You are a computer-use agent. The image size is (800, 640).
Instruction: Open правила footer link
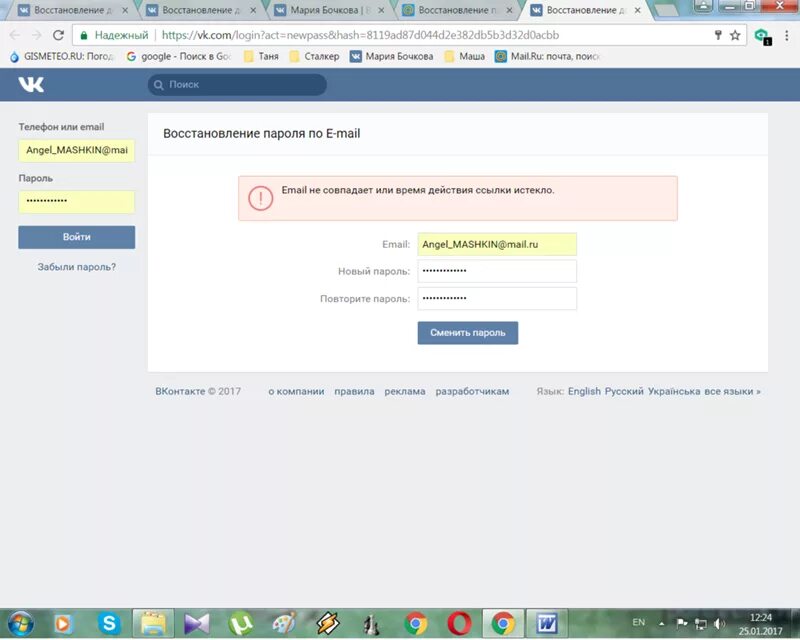[354, 391]
